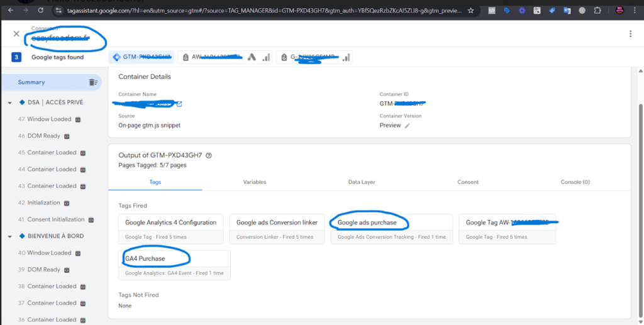This screenshot has width=644, height=325.
Task: Select event 46 DOM Ready
Action: [43, 136]
